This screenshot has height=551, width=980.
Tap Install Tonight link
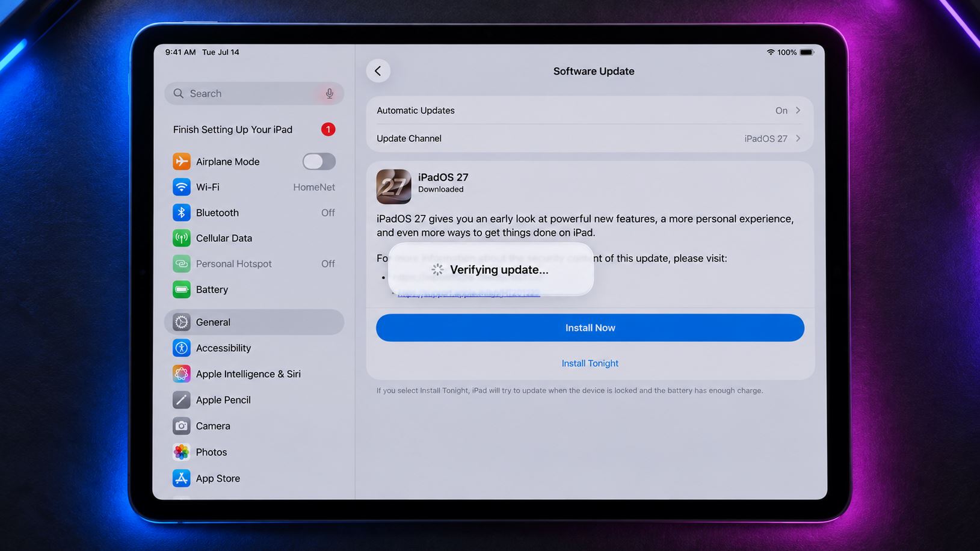pos(590,363)
